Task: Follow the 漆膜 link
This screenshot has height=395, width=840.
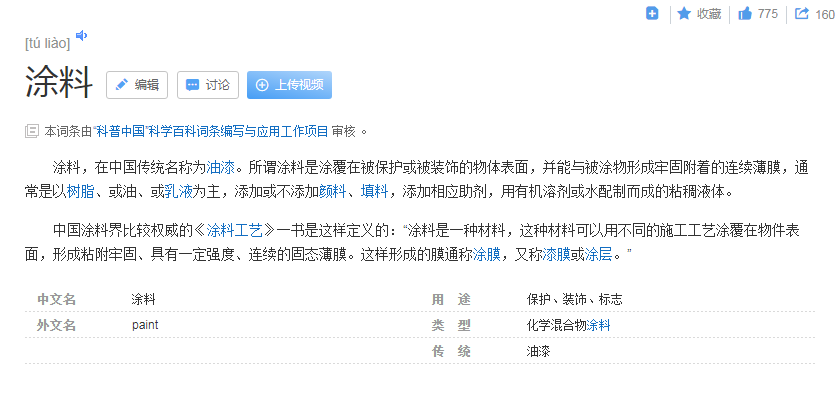Action: pyautogui.click(x=557, y=255)
